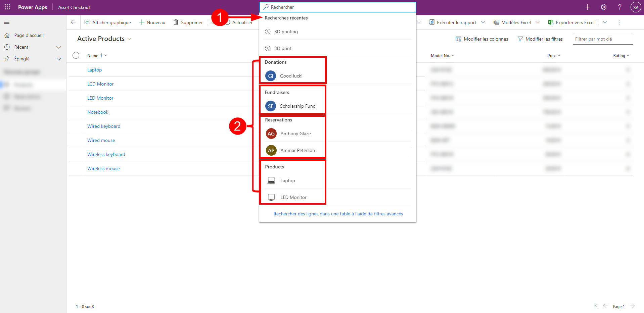Toggle the select-all checkbox in the grid header
The height and width of the screenshot is (313, 644).
(x=76, y=55)
